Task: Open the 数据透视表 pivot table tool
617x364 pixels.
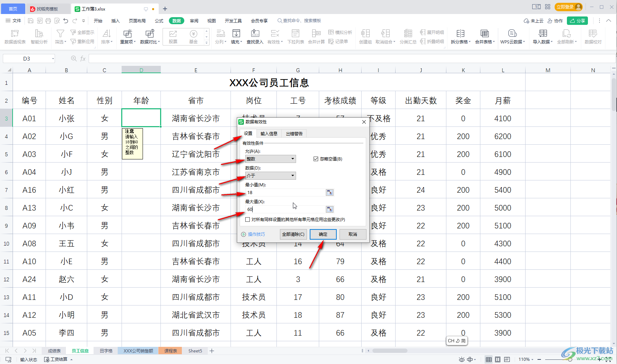Action: click(14, 36)
